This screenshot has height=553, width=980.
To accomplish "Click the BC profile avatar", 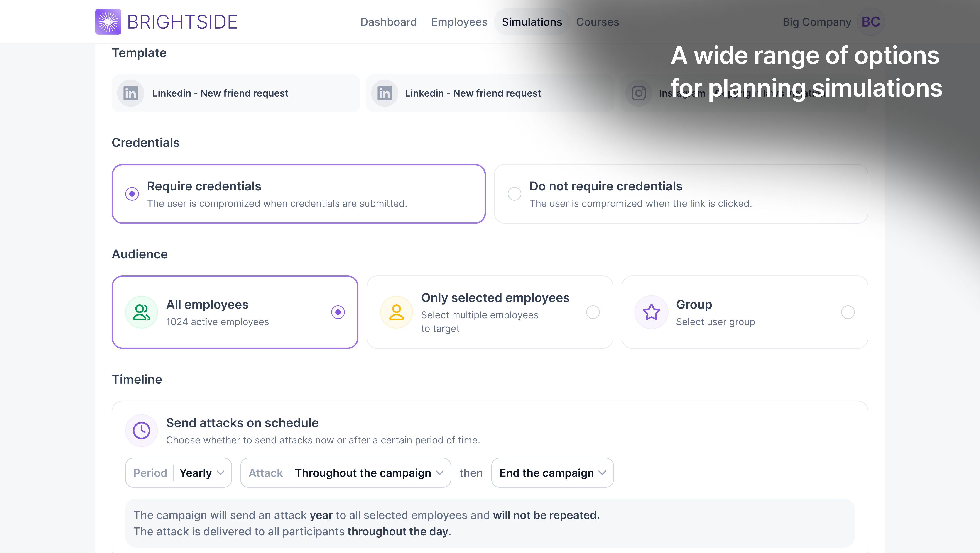I will pos(870,22).
